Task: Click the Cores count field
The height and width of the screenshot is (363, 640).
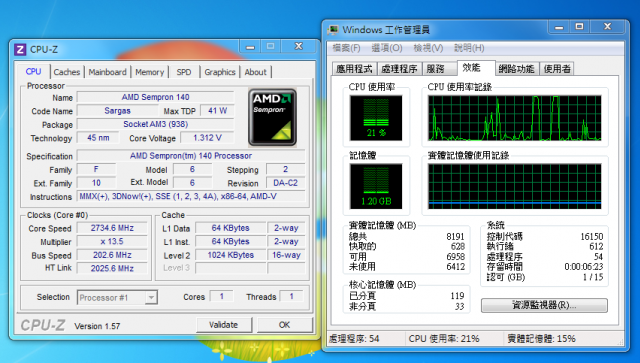Action: [x=222, y=296]
